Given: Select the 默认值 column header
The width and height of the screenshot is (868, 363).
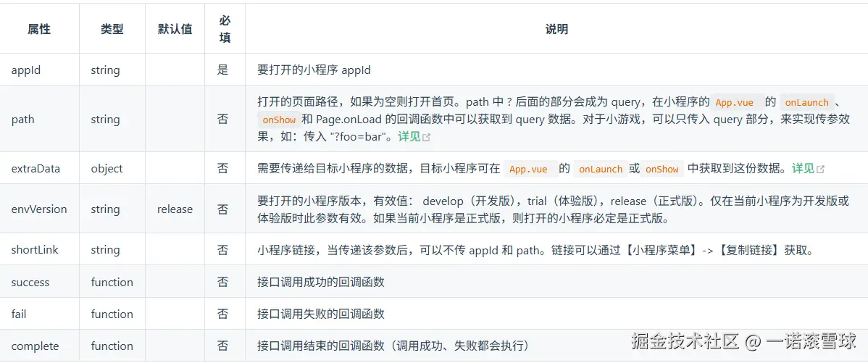Looking at the screenshot, I should click(175, 29).
